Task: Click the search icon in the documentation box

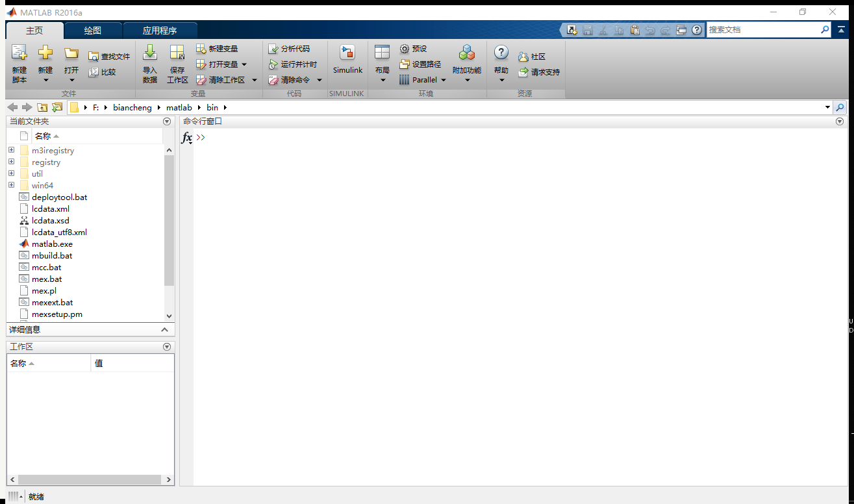Action: [x=825, y=30]
